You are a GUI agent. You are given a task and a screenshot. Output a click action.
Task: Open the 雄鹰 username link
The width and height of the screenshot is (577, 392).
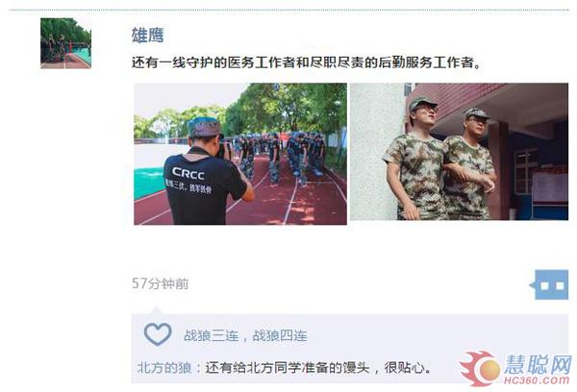(x=147, y=36)
